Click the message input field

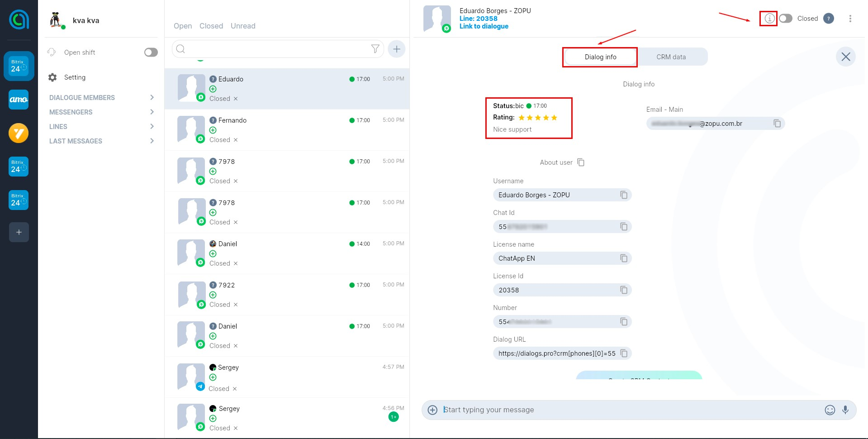pos(629,410)
